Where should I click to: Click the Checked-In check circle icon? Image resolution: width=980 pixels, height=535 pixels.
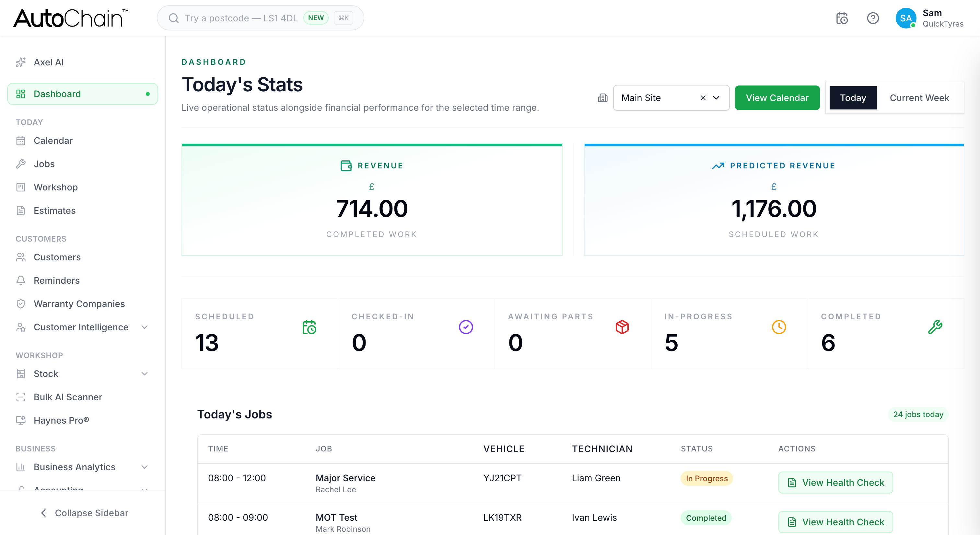466,327
